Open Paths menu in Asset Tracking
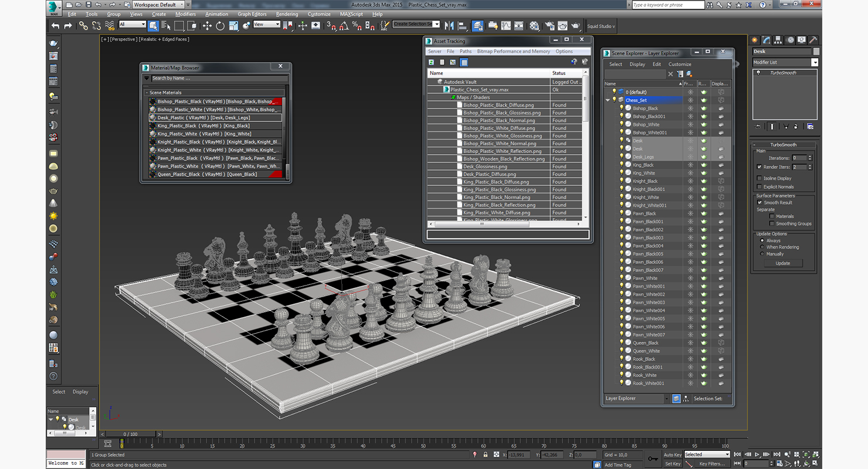 [466, 52]
